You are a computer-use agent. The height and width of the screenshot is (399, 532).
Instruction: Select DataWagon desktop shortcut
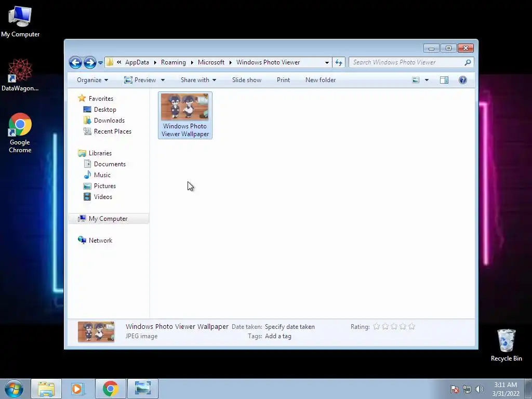[20, 75]
